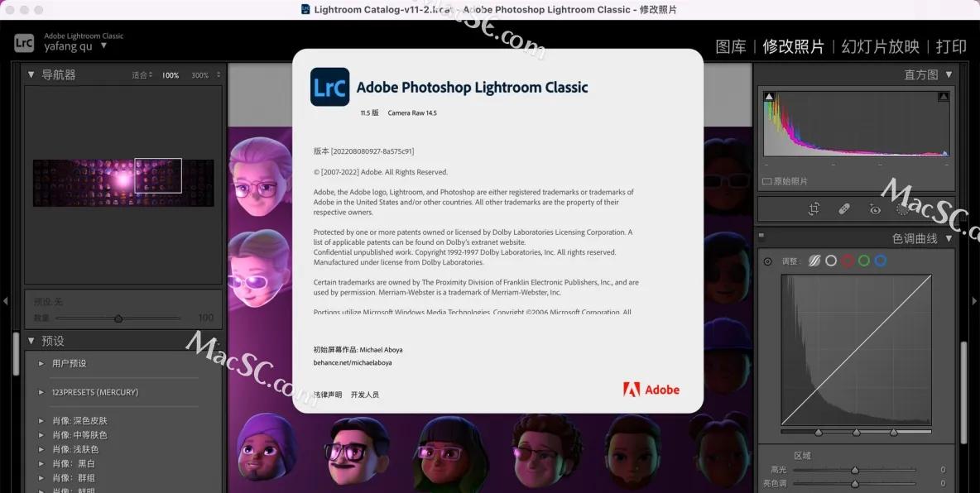
Task: Click the 高光 slider handle
Action: click(855, 470)
